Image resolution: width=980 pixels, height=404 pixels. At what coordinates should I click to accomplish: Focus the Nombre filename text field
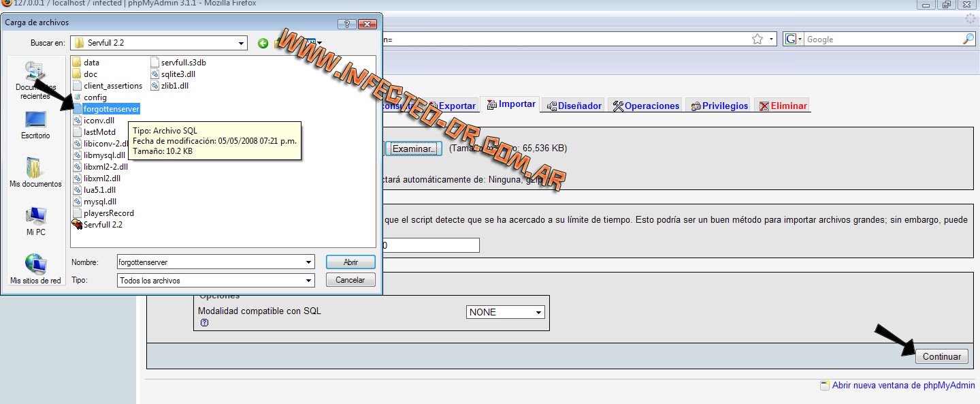click(210, 262)
